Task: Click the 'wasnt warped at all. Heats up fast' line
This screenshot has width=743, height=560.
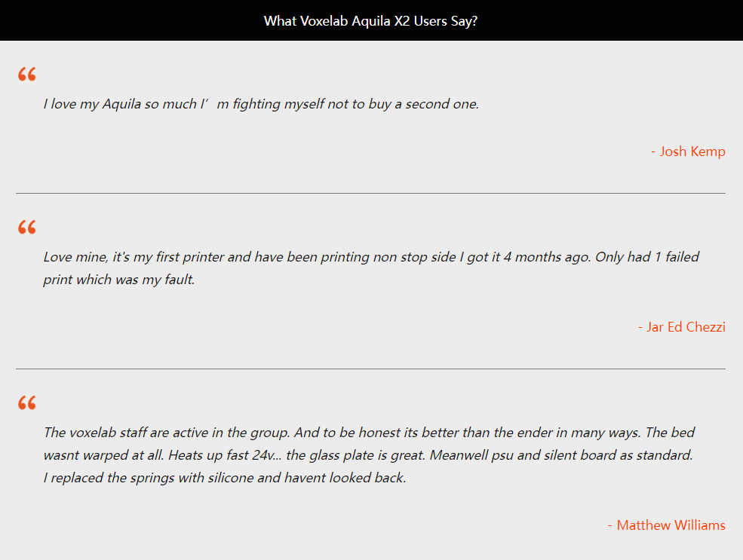Action: pos(368,455)
